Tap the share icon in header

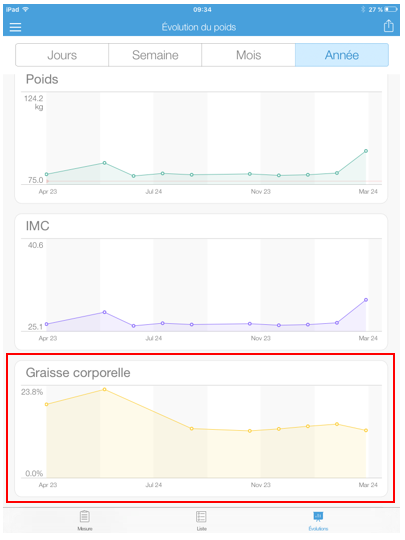pos(389,26)
